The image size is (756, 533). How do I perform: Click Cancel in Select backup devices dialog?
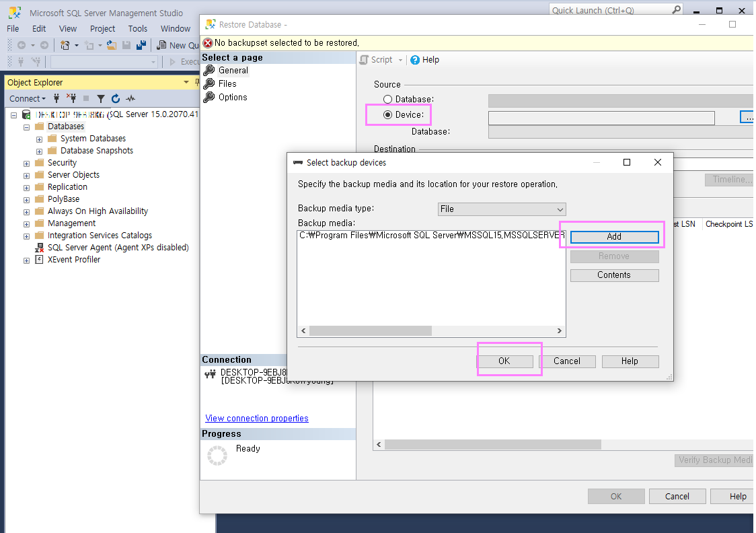567,361
